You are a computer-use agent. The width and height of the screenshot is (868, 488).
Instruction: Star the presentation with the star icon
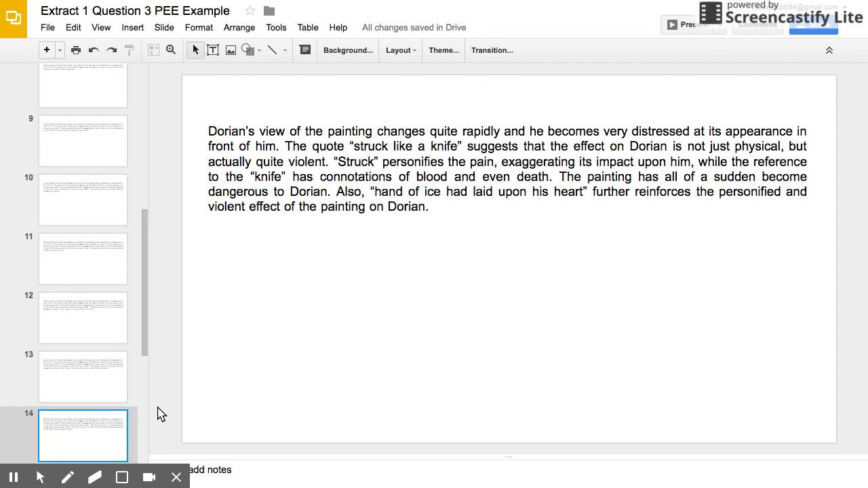click(250, 11)
